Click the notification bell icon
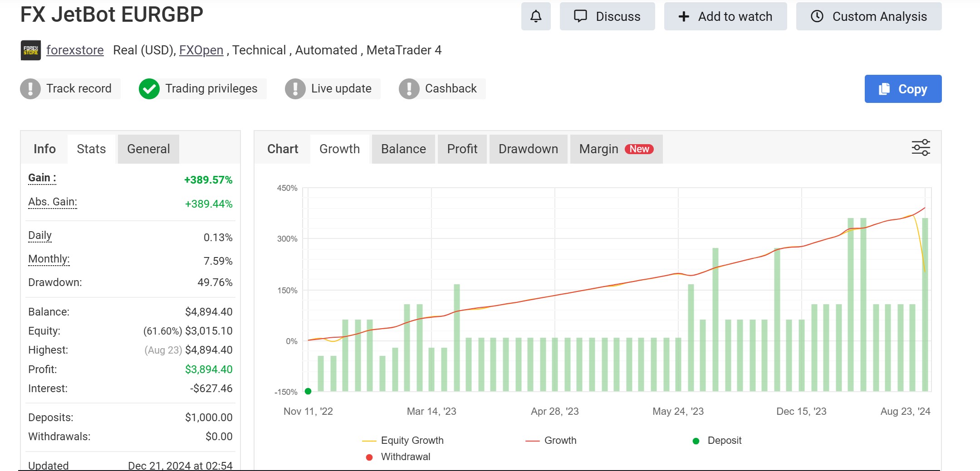980x471 pixels. [x=536, y=16]
